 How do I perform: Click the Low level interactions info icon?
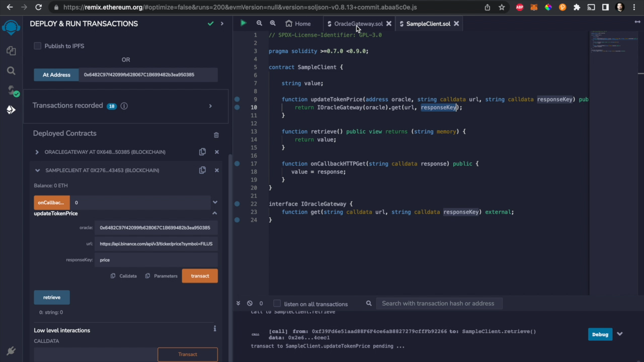215,329
